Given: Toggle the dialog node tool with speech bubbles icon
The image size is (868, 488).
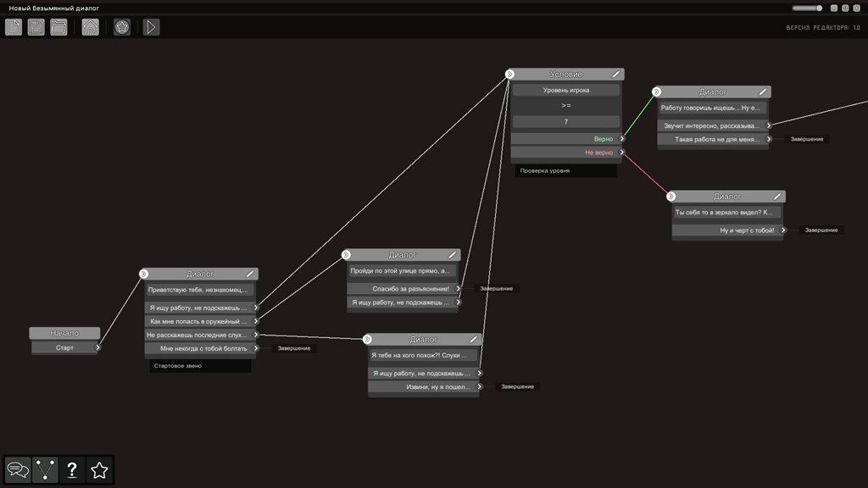Looking at the screenshot, I should tap(19, 469).
